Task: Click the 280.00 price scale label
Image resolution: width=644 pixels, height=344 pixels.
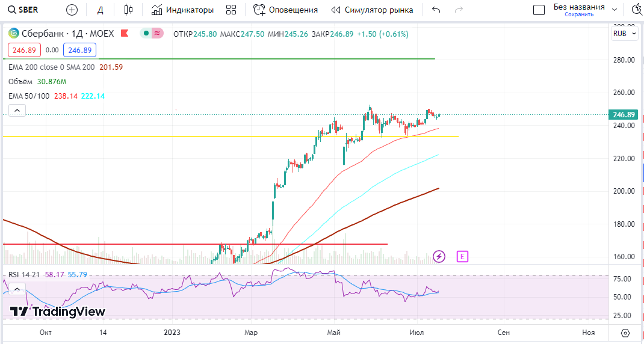Action: [624, 60]
